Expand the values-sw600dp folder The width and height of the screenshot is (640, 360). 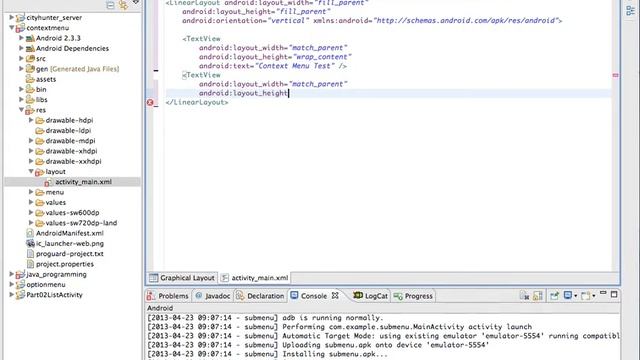[31, 213]
